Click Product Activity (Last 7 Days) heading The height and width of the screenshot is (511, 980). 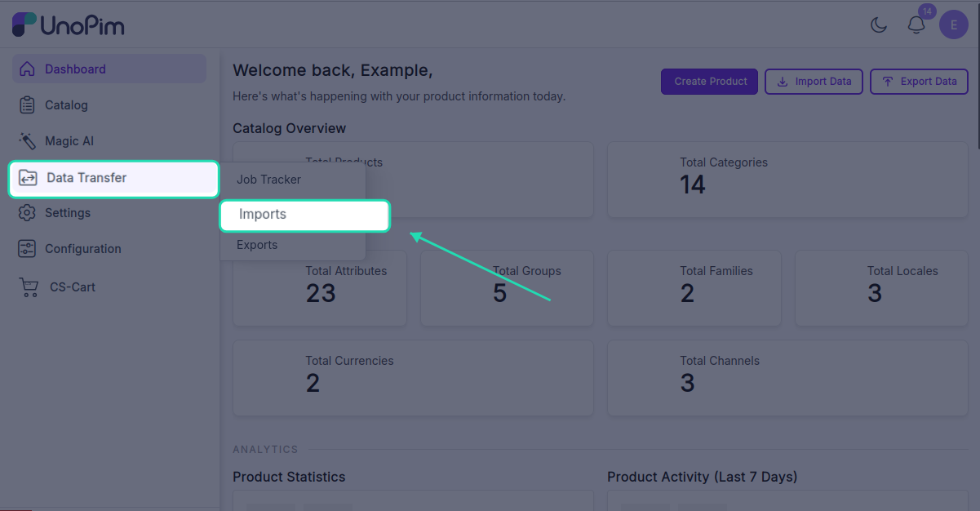(x=702, y=477)
